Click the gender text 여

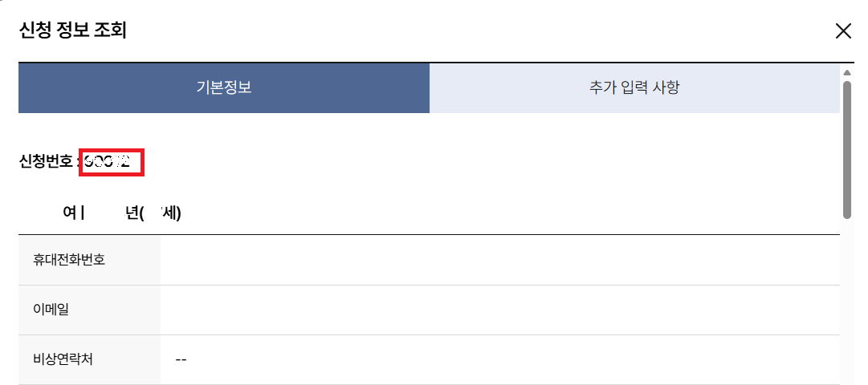pyautogui.click(x=69, y=213)
